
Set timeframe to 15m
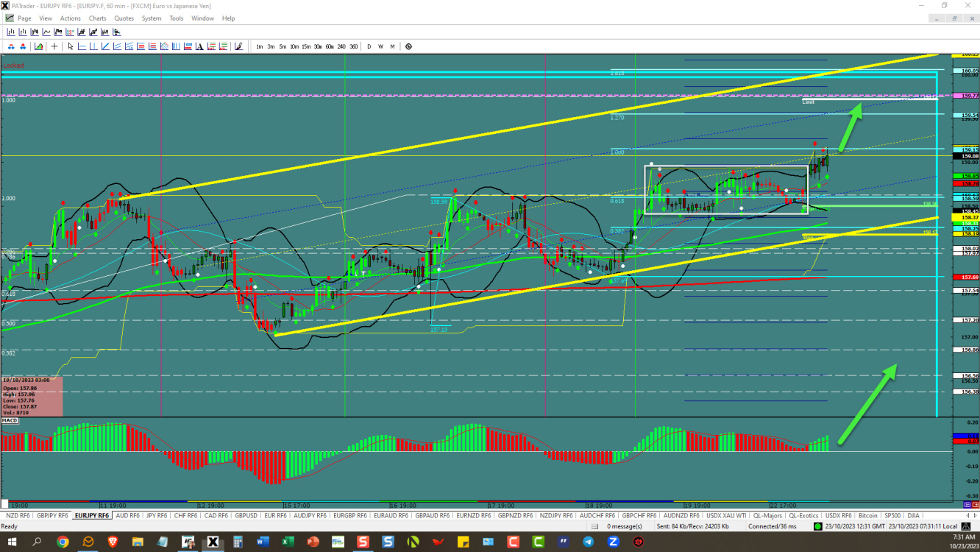point(306,46)
